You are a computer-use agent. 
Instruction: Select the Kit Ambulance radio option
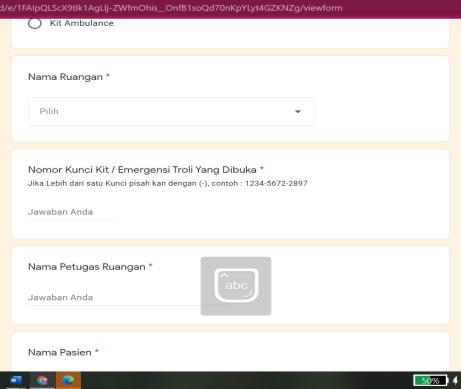pyautogui.click(x=35, y=23)
